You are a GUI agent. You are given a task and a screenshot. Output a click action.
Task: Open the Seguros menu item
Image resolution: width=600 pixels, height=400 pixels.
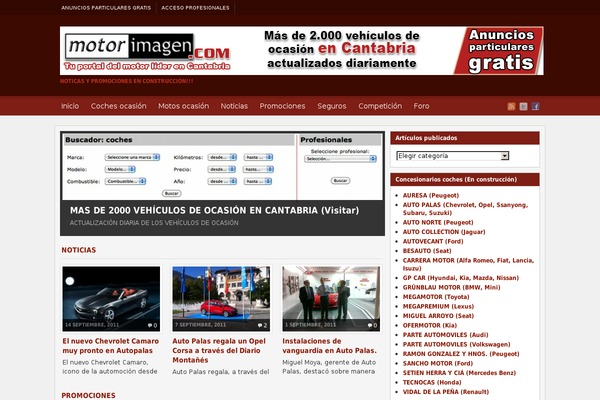click(332, 106)
